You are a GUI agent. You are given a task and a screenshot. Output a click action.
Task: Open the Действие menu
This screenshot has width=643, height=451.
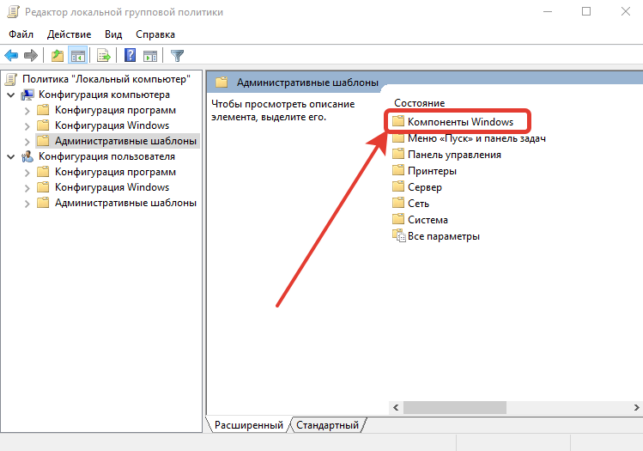(69, 34)
